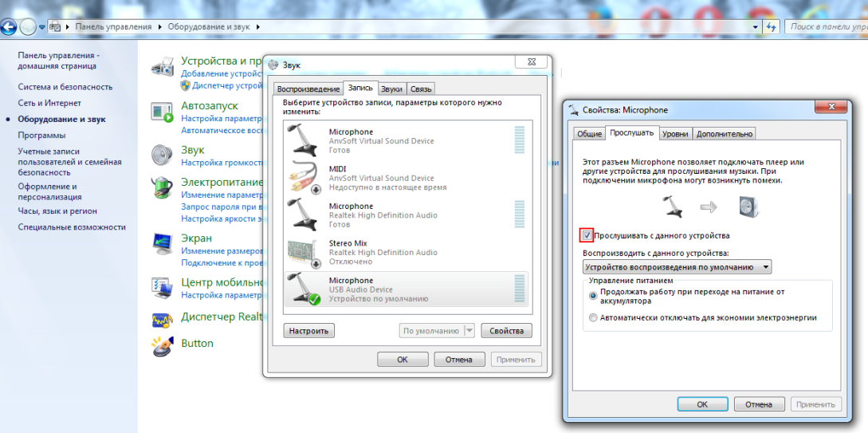
Task: Select the USB Audio Device microphone icon
Action: click(x=304, y=288)
